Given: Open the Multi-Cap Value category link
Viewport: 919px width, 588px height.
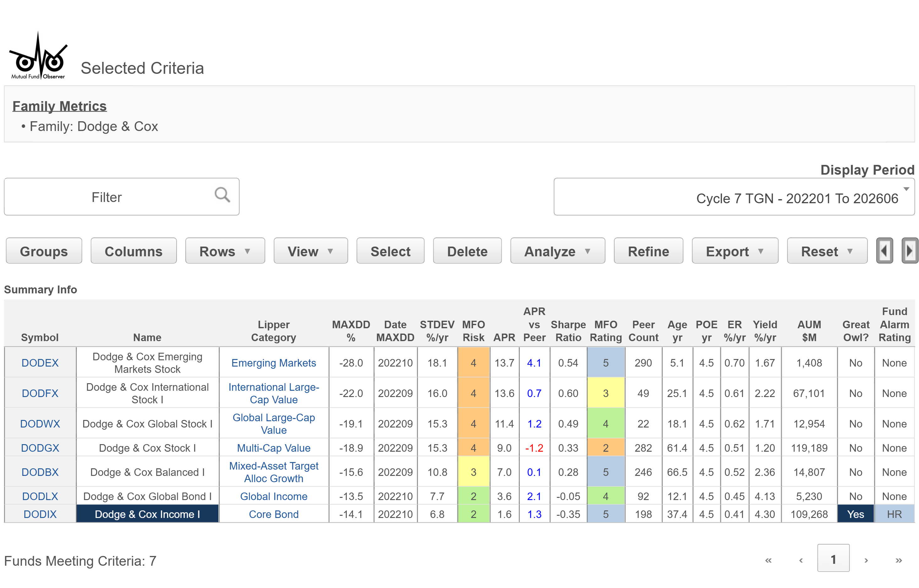Looking at the screenshot, I should pos(274,448).
